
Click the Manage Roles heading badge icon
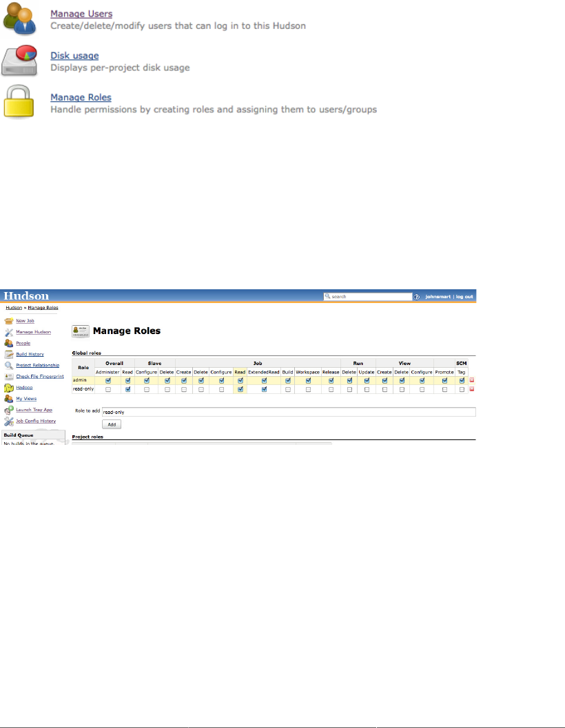coord(81,331)
